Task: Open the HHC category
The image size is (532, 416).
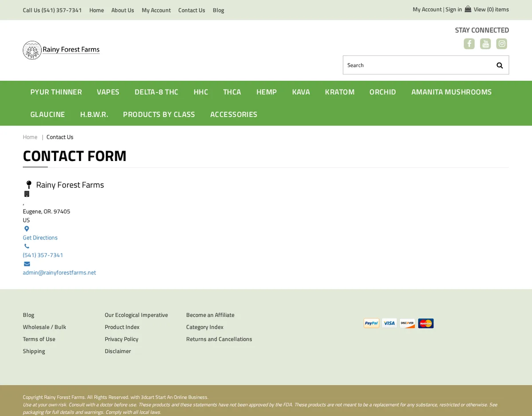Action: coord(200,92)
